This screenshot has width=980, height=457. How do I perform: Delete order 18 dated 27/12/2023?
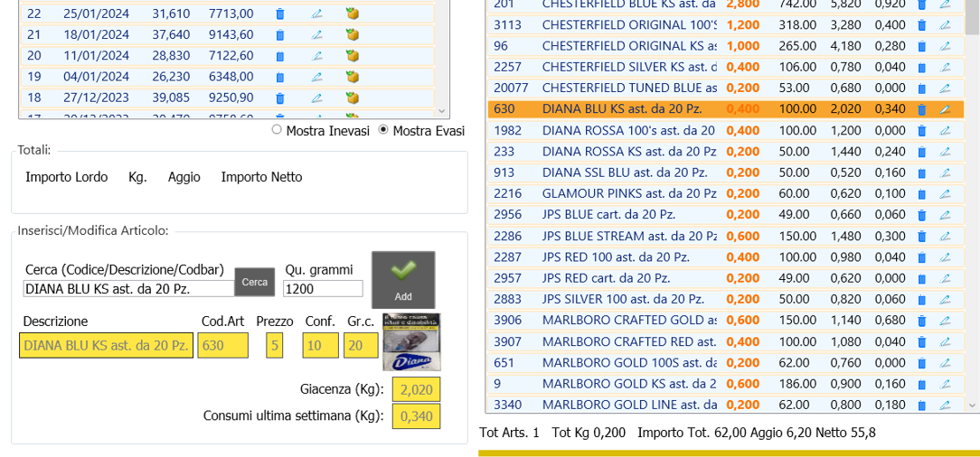280,98
